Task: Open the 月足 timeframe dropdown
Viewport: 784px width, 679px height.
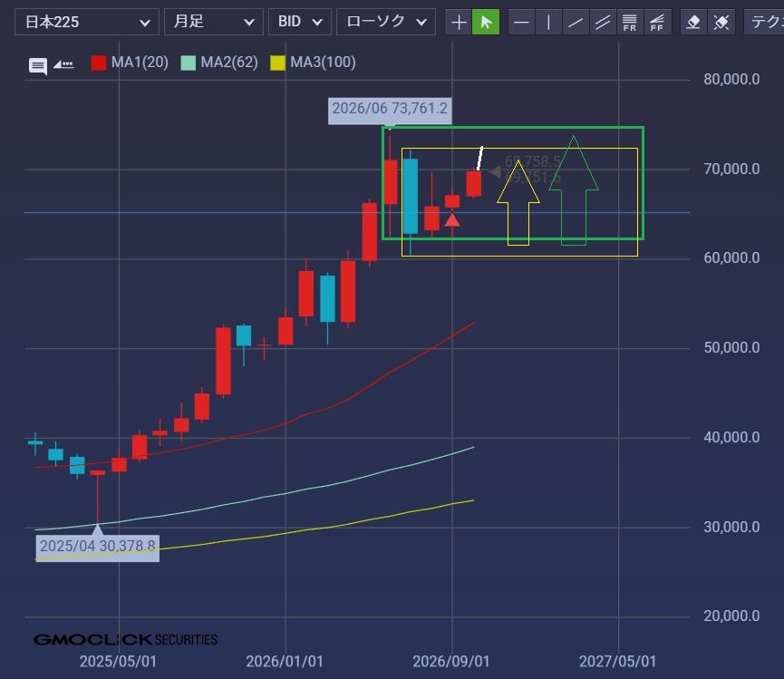Action: tap(214, 22)
